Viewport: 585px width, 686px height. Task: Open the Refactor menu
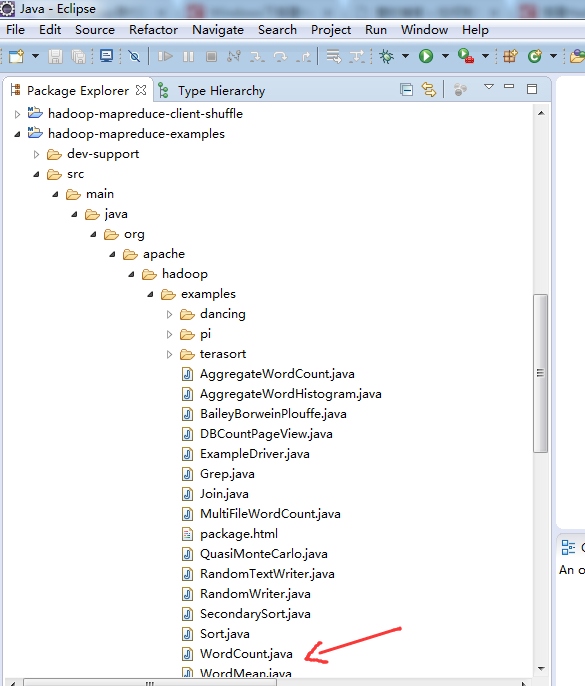click(x=154, y=30)
